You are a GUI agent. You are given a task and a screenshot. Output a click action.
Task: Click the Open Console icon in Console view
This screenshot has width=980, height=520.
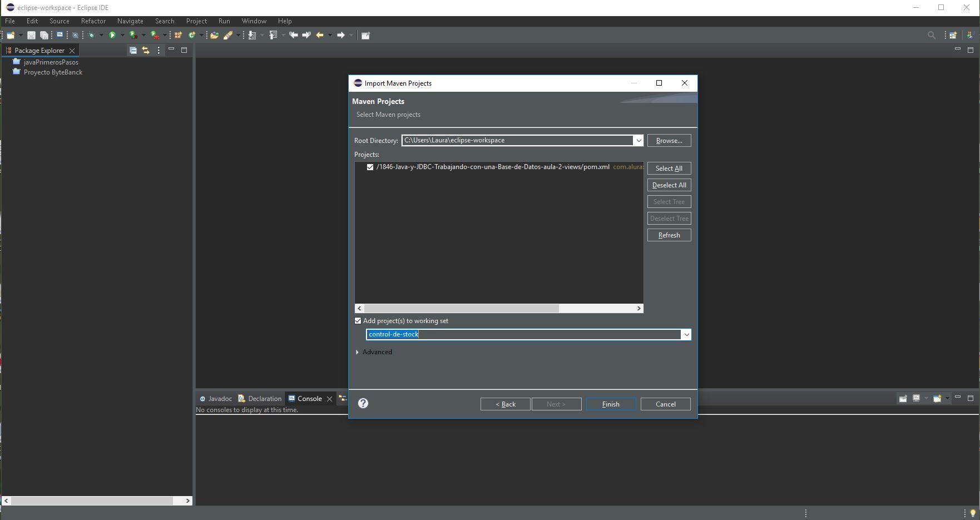937,398
